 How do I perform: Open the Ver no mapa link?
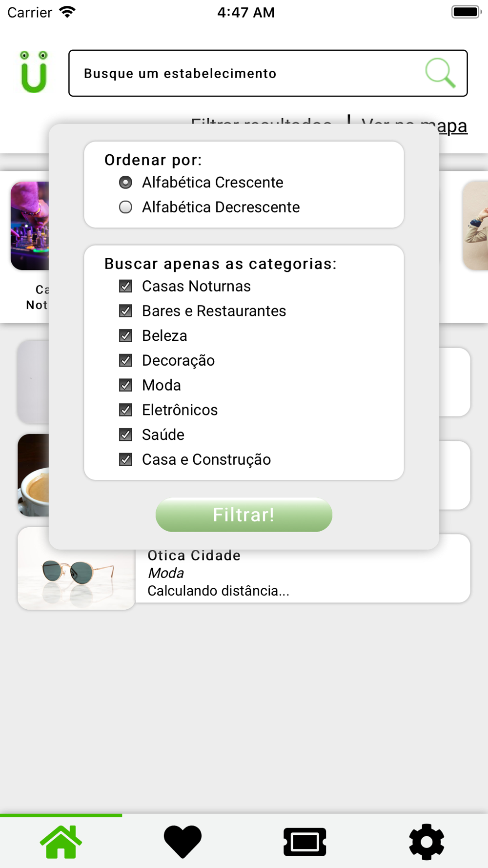[414, 125]
